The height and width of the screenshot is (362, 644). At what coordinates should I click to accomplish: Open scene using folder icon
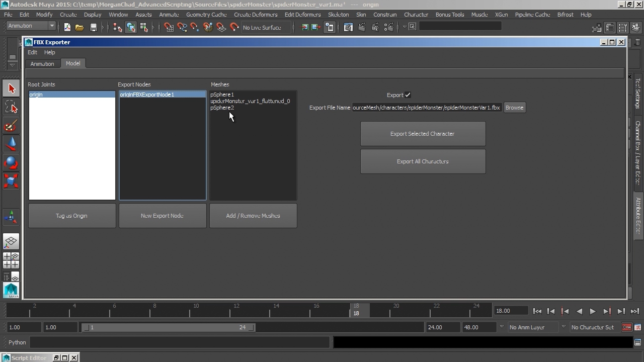click(x=79, y=27)
